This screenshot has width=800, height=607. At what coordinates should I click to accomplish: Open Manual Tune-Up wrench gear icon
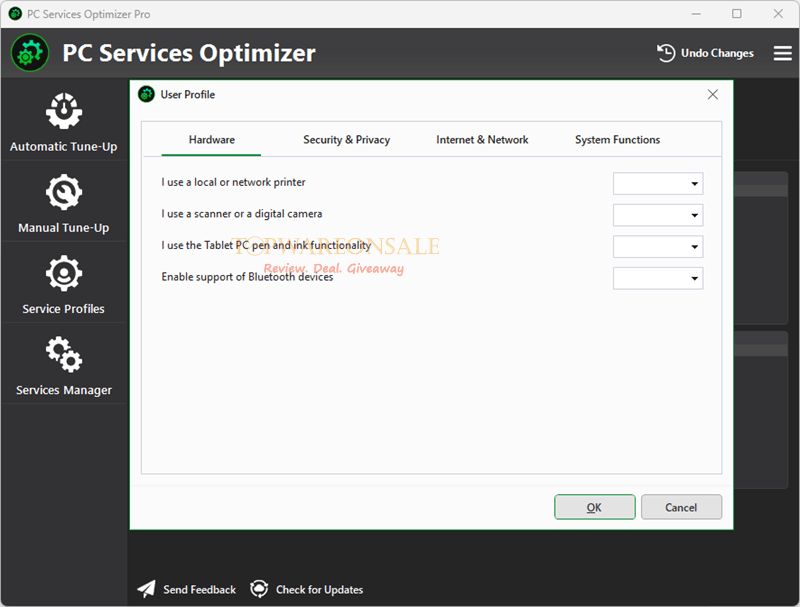pos(64,192)
